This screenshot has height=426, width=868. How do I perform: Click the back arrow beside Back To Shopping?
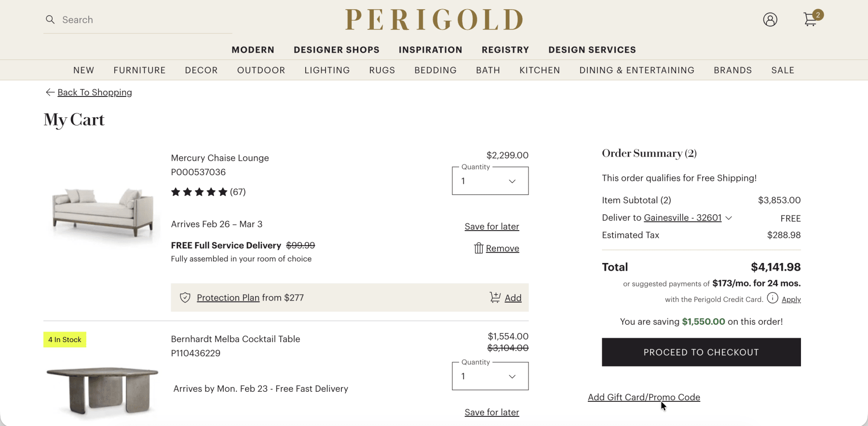pos(50,92)
